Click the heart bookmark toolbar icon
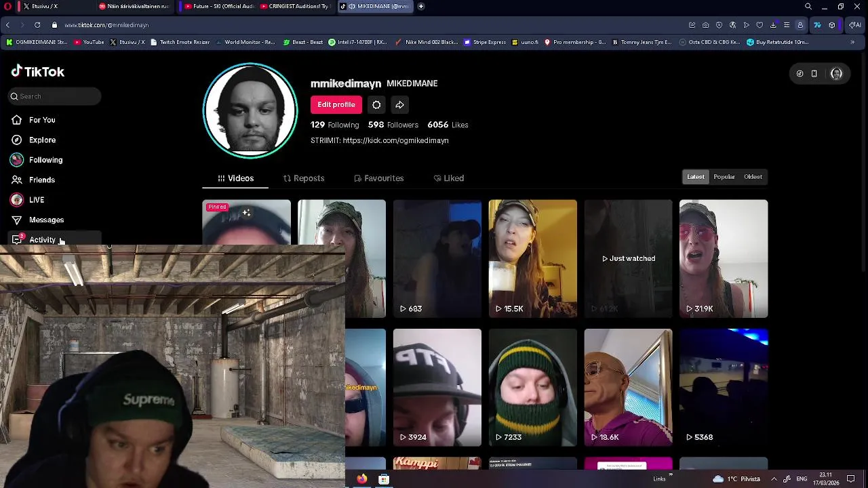The width and height of the screenshot is (868, 488). 759,25
